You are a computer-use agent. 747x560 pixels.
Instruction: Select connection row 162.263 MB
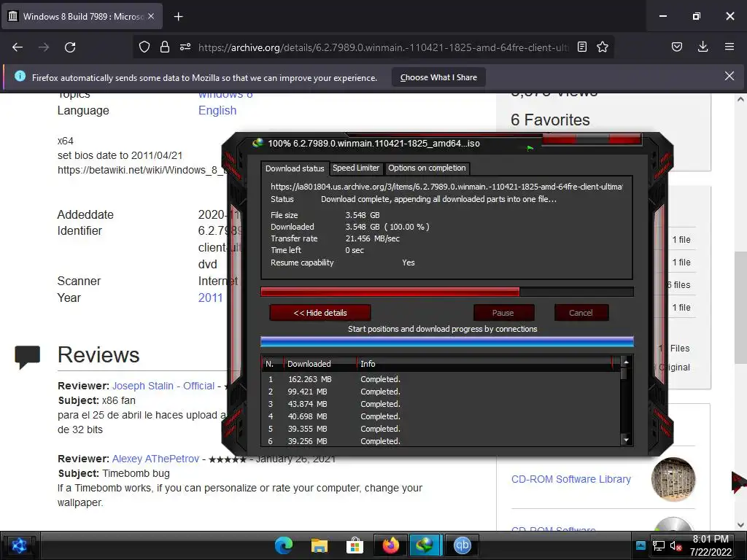point(441,379)
